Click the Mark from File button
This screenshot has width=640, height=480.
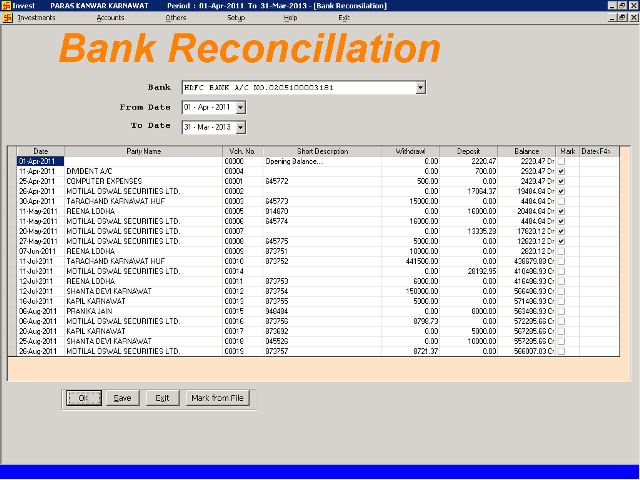[216, 398]
